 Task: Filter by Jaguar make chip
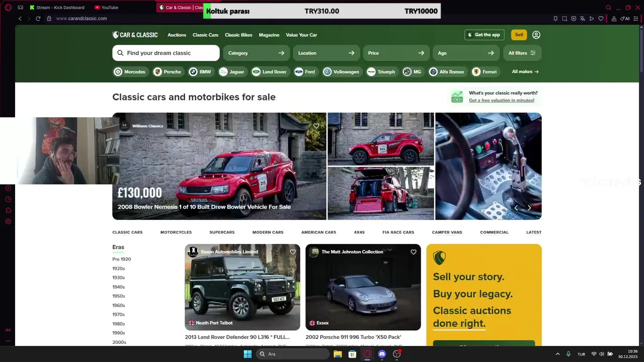[x=232, y=72]
